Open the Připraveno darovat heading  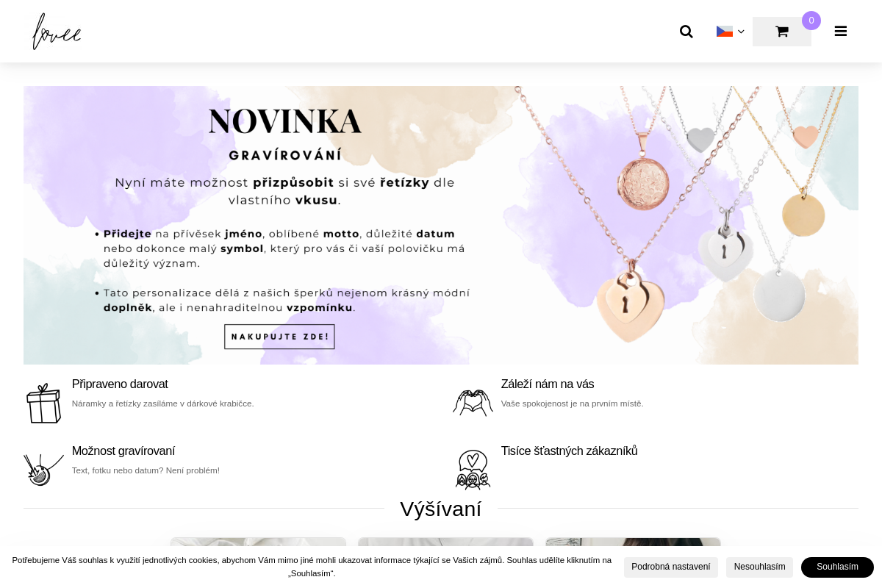pyautogui.click(x=120, y=384)
